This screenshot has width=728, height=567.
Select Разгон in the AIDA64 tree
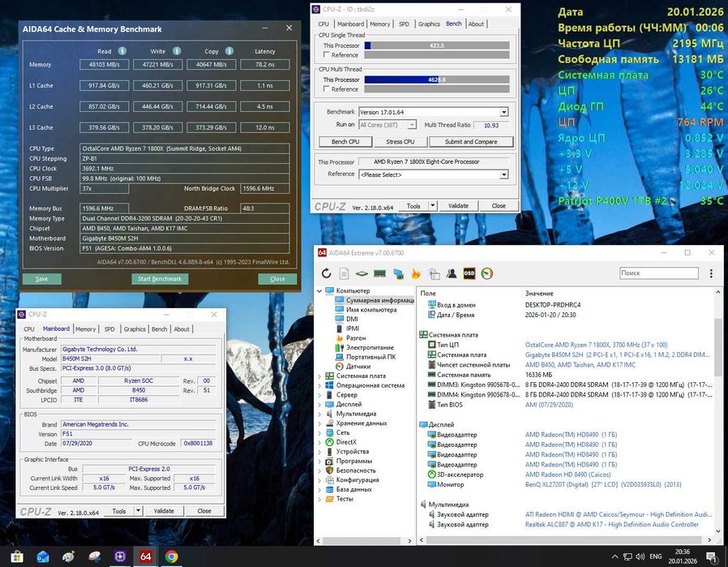[356, 338]
